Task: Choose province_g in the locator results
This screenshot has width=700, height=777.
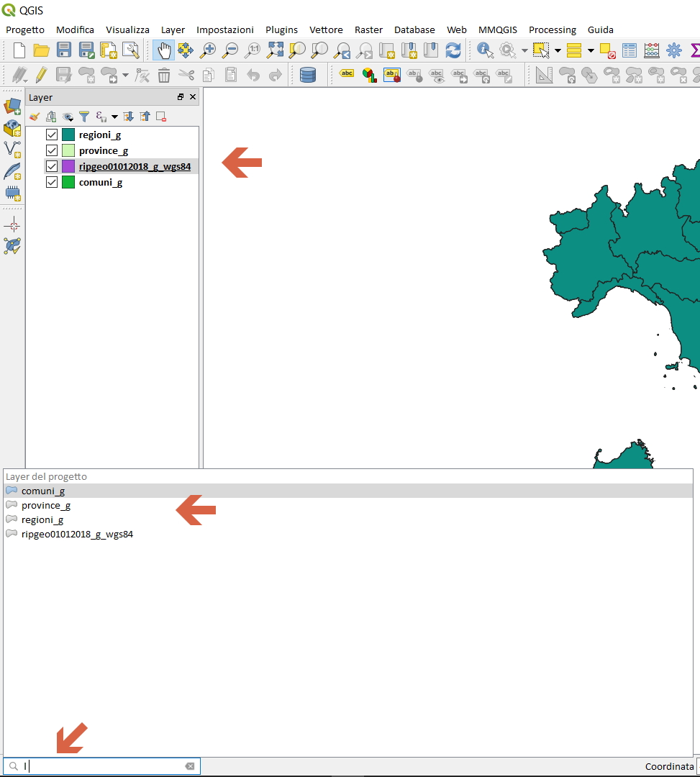Action: (46, 506)
